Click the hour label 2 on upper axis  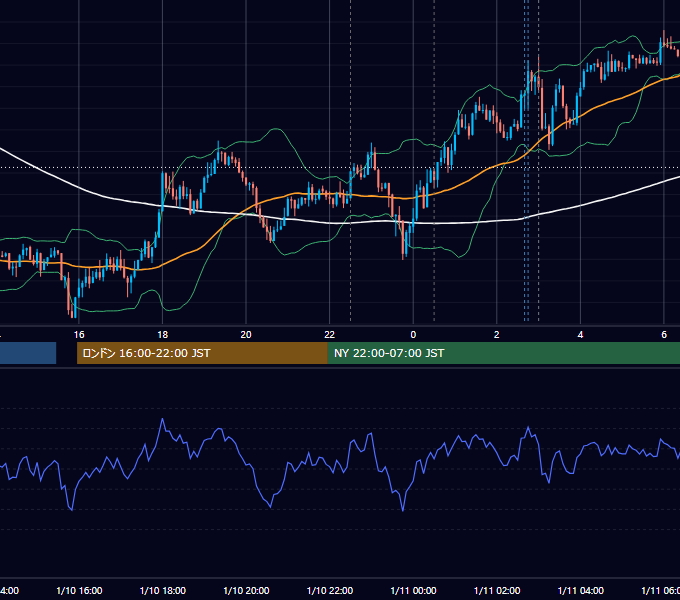(497, 335)
